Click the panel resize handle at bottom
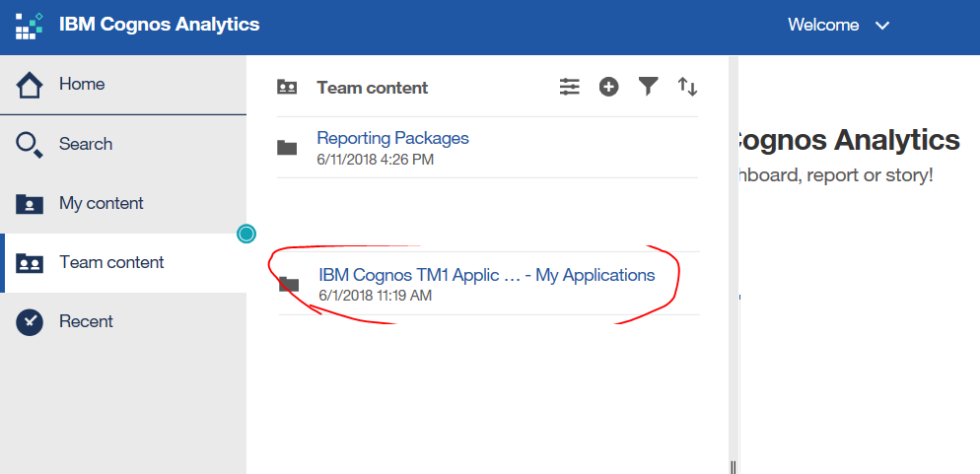This screenshot has height=474, width=980. pos(734,467)
